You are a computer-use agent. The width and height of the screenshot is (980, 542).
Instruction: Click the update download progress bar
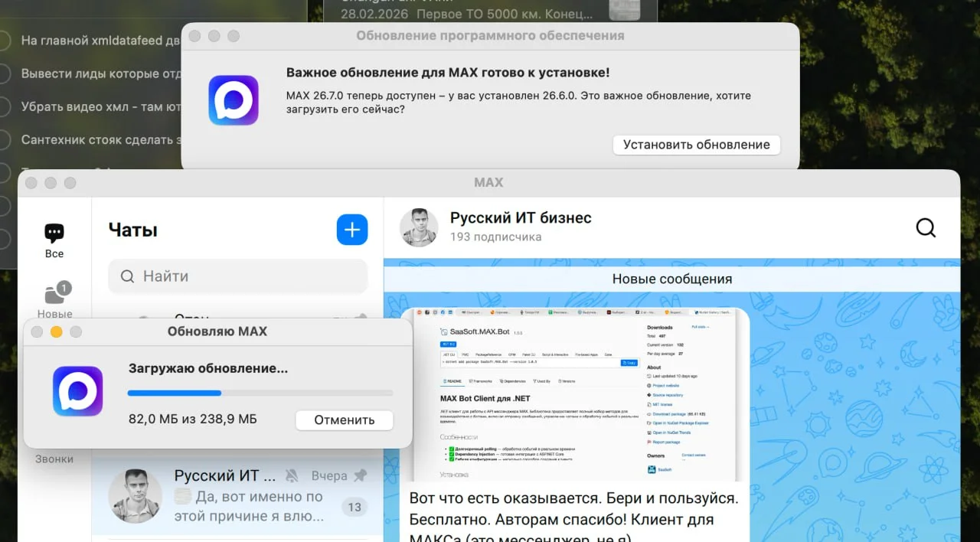(260, 393)
